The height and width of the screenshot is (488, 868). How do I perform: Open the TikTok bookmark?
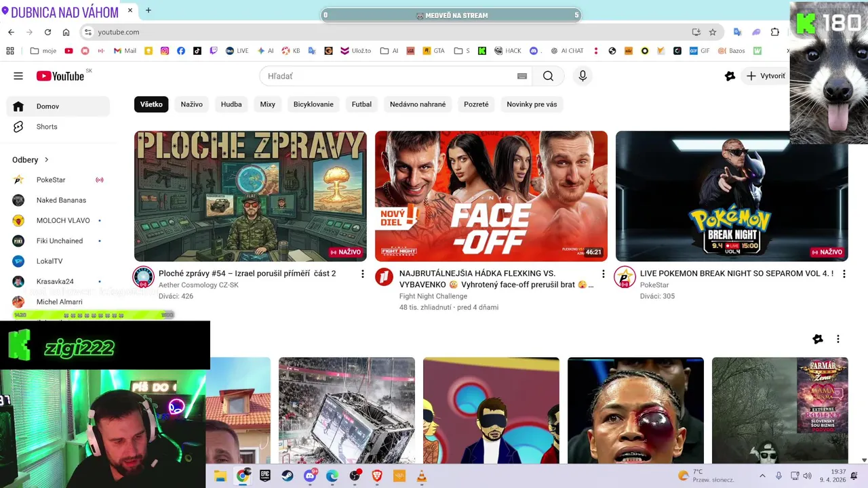tap(197, 51)
